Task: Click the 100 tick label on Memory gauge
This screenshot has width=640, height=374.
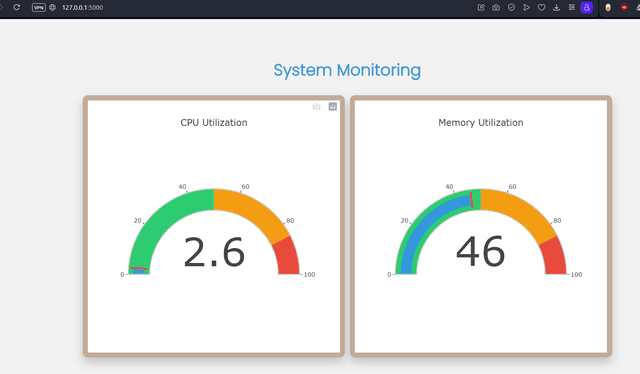Action: click(576, 274)
